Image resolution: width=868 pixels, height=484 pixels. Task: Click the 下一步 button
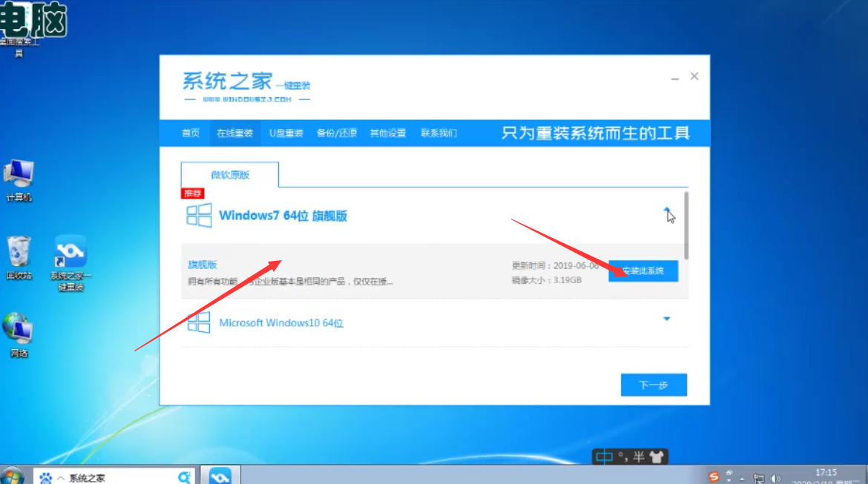tap(654, 385)
